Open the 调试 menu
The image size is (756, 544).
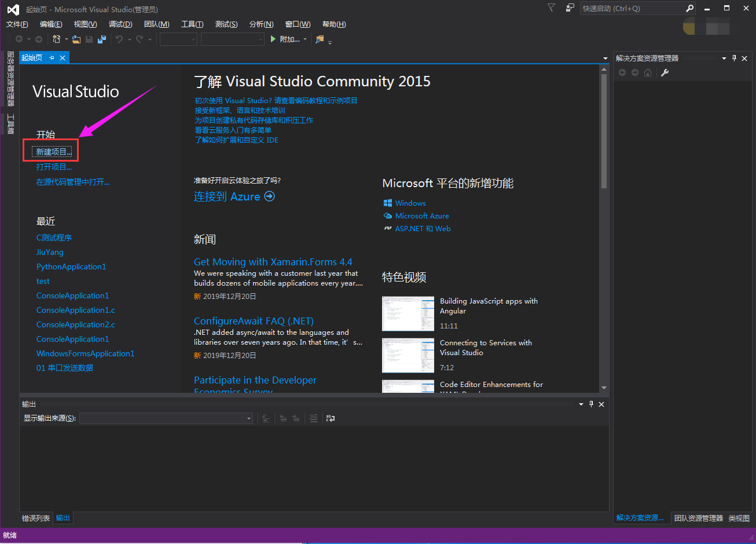120,24
